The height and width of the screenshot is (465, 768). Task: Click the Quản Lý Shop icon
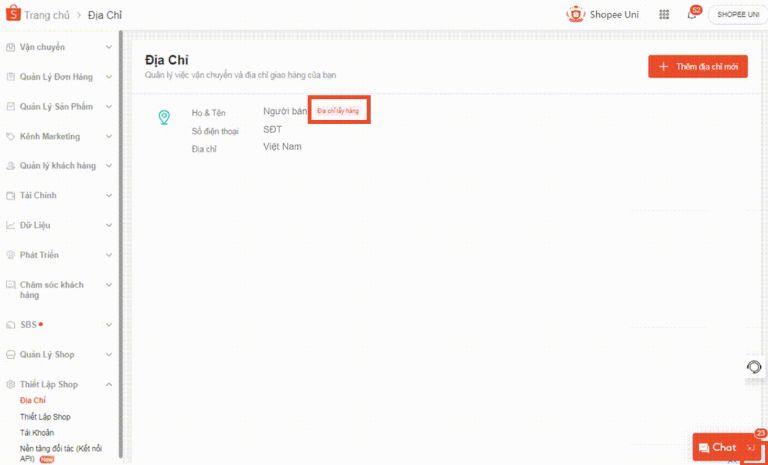[10, 355]
